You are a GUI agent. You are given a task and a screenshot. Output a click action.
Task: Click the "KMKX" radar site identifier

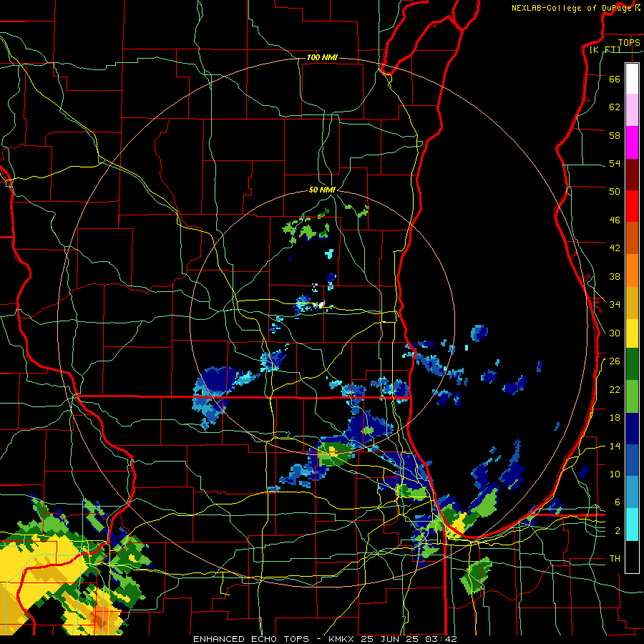click(x=342, y=639)
